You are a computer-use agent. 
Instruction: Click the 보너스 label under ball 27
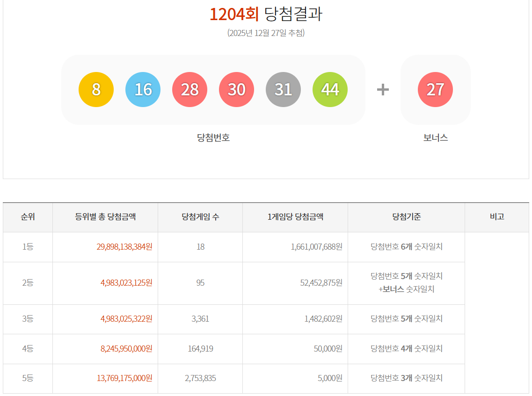click(x=435, y=138)
